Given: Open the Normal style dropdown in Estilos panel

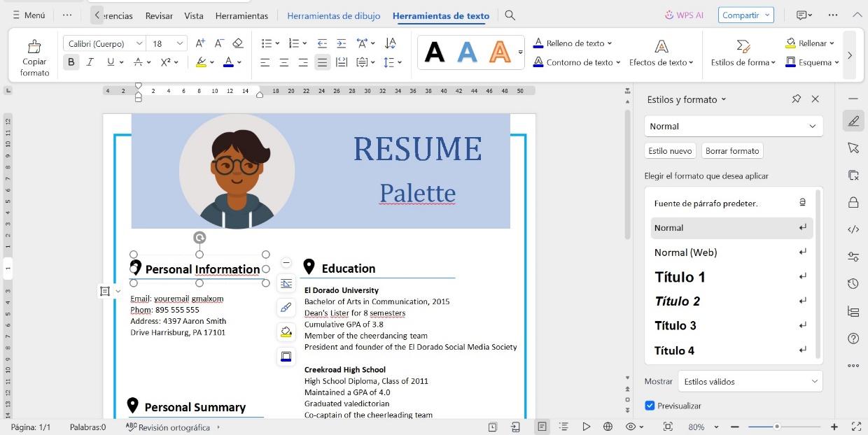Looking at the screenshot, I should [x=812, y=126].
